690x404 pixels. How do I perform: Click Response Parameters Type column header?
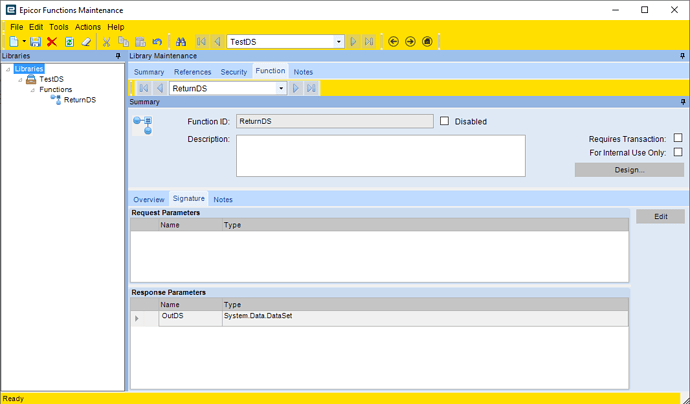[425, 305]
